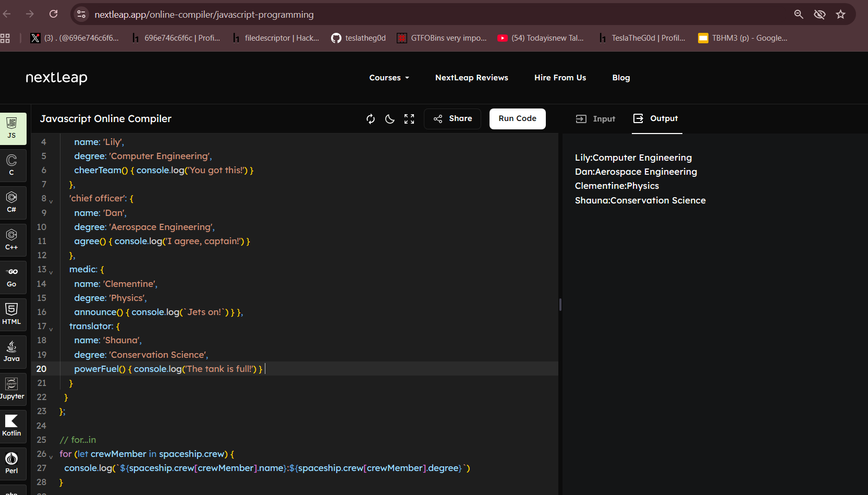Enter fullscreen editor mode
The width and height of the screenshot is (868, 495).
(x=409, y=119)
